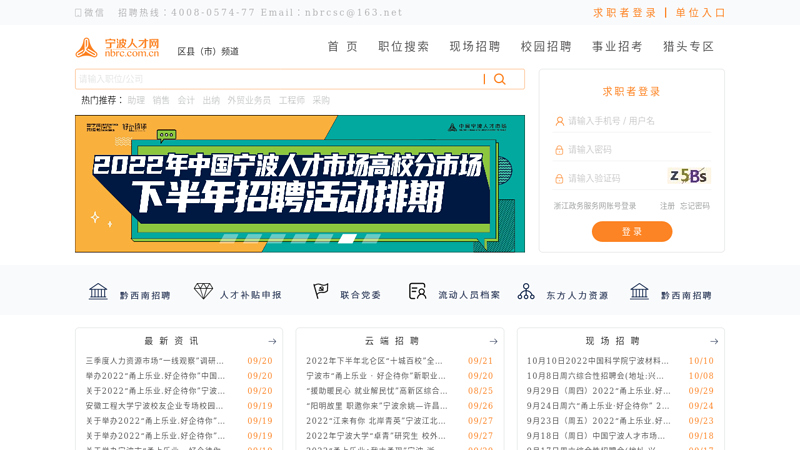
Task: Open 事业招考 navigation item
Action: click(x=617, y=47)
